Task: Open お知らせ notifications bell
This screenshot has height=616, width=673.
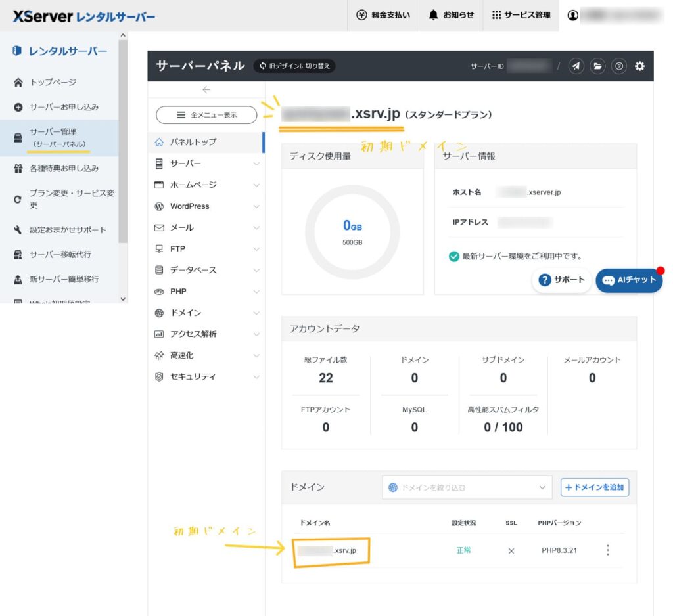Action: point(451,15)
